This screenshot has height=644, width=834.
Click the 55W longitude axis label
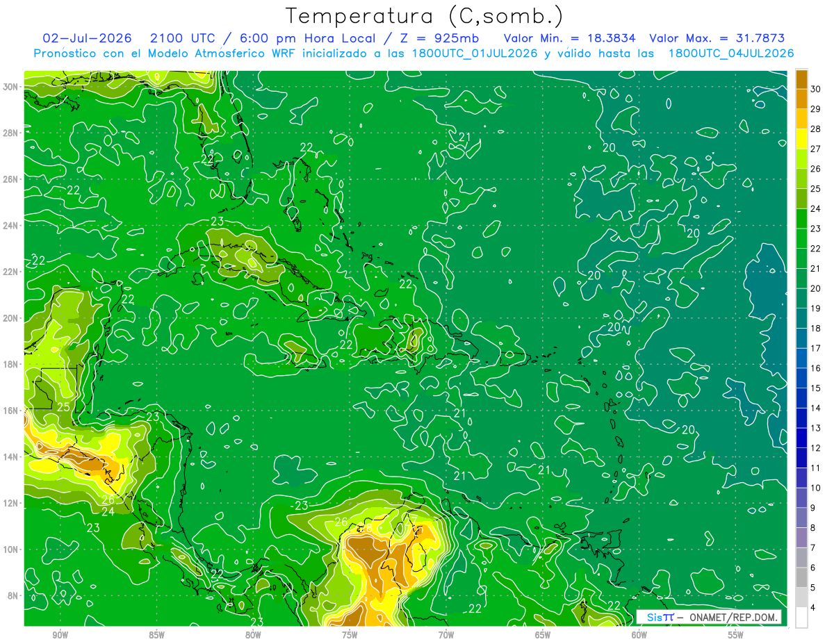tap(736, 635)
